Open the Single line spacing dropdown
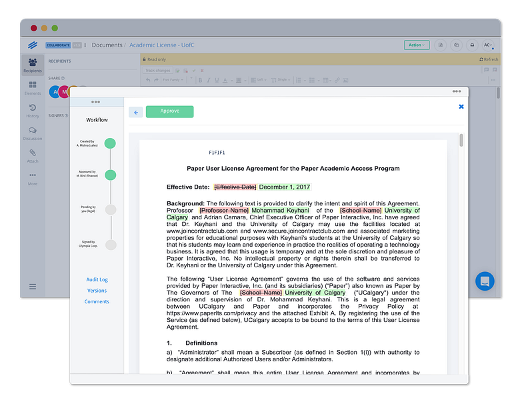The width and height of the screenshot is (532, 400). [280, 80]
